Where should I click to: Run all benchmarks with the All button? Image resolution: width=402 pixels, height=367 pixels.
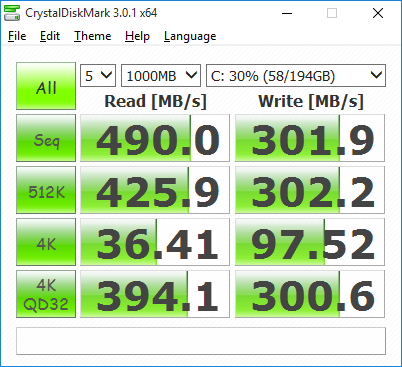click(46, 86)
